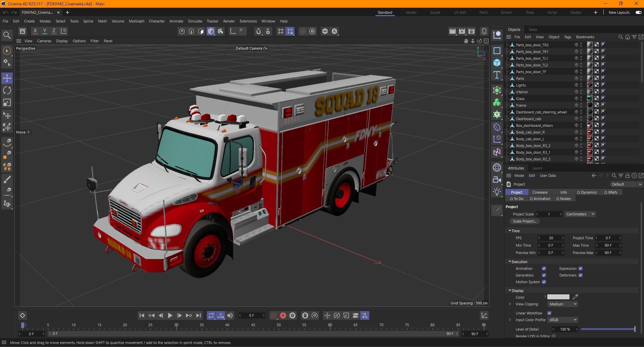The width and height of the screenshot is (644, 347).
Task: Click the coordinate system icon beside Z
Action: coord(63,31)
